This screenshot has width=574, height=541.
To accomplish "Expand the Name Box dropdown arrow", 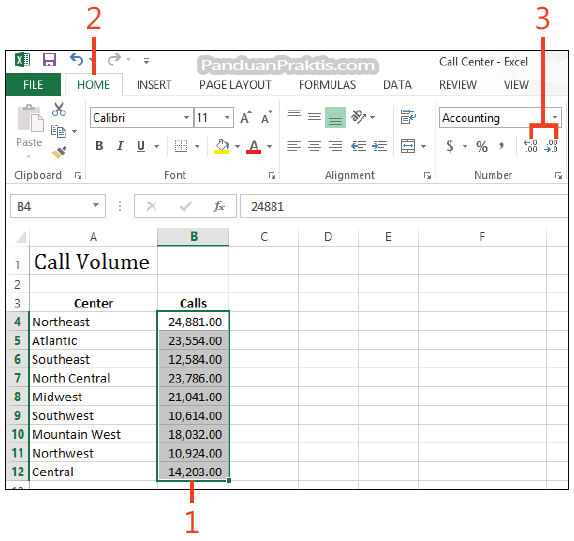I will click(x=96, y=205).
